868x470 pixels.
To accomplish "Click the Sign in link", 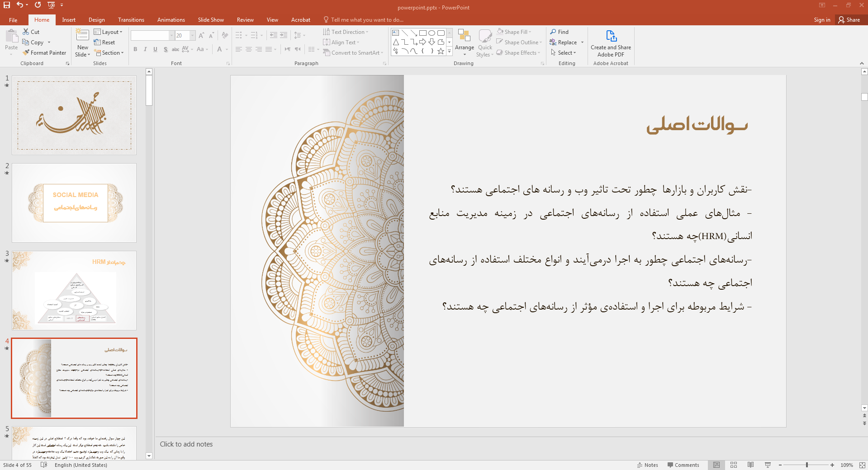I will click(822, 20).
